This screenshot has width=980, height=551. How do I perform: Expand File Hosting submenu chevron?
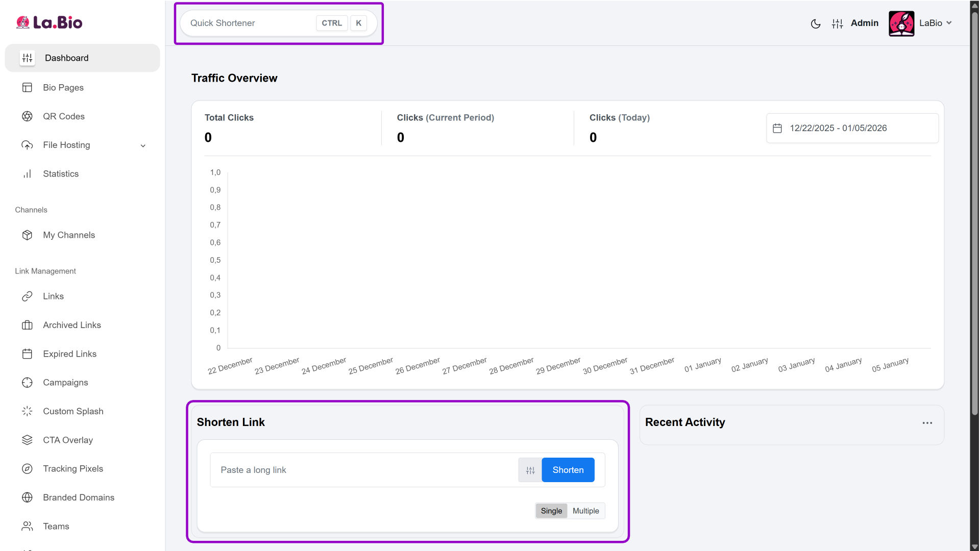pos(143,146)
